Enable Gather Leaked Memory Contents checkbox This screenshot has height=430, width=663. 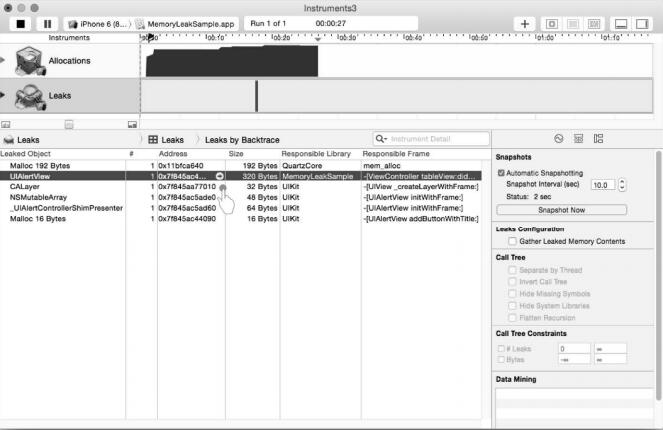(513, 241)
